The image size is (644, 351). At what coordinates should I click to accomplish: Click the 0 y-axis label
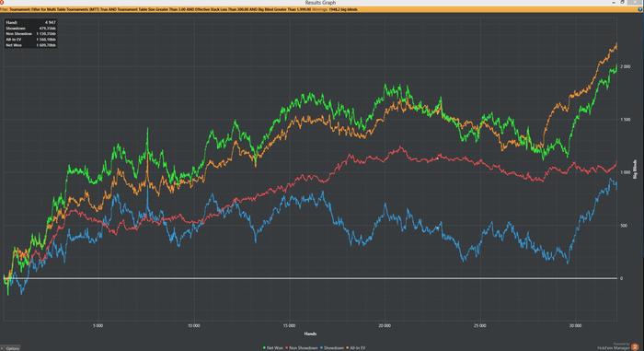click(x=621, y=278)
